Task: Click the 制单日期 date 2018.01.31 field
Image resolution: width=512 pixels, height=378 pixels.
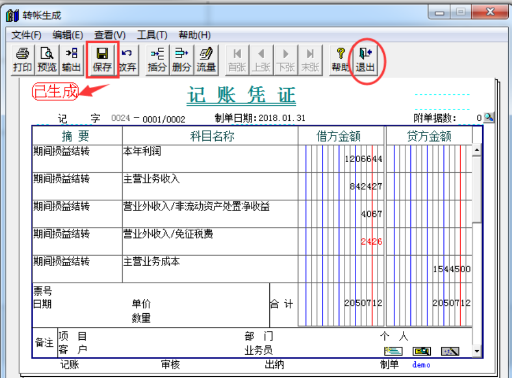Action: [282, 118]
